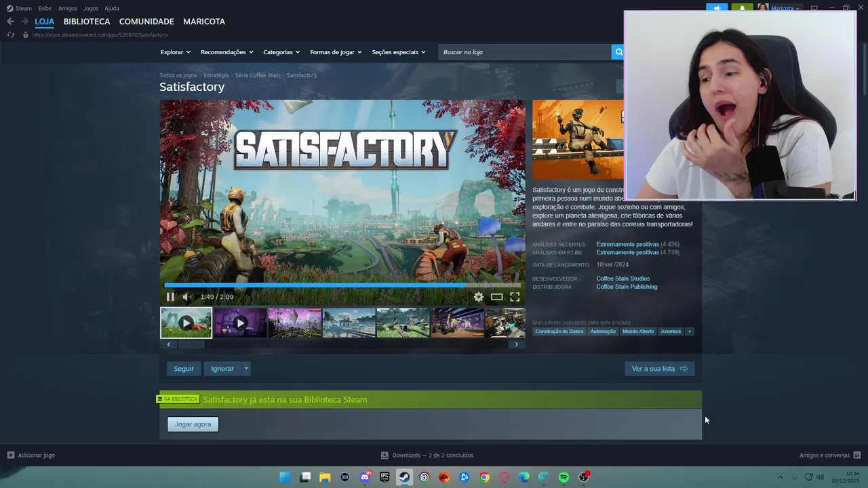Mute the trailer volume speaker icon
The width and height of the screenshot is (868, 488).
[188, 297]
